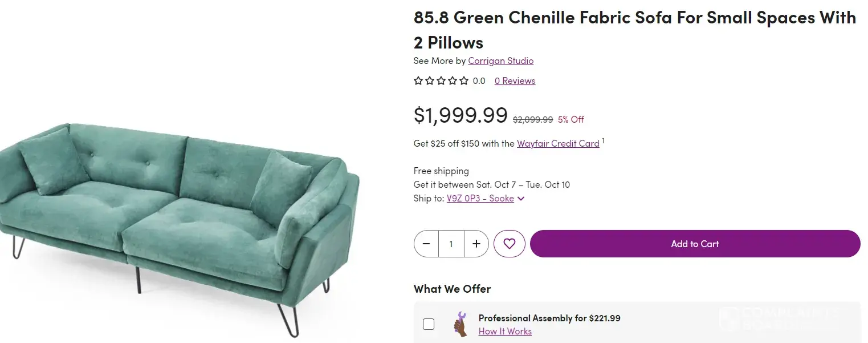
Task: Click the third rating star
Action: [441, 81]
